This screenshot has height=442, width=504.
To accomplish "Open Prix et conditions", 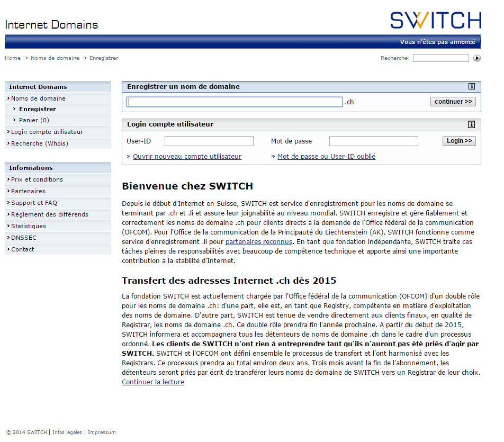I will point(58,179).
